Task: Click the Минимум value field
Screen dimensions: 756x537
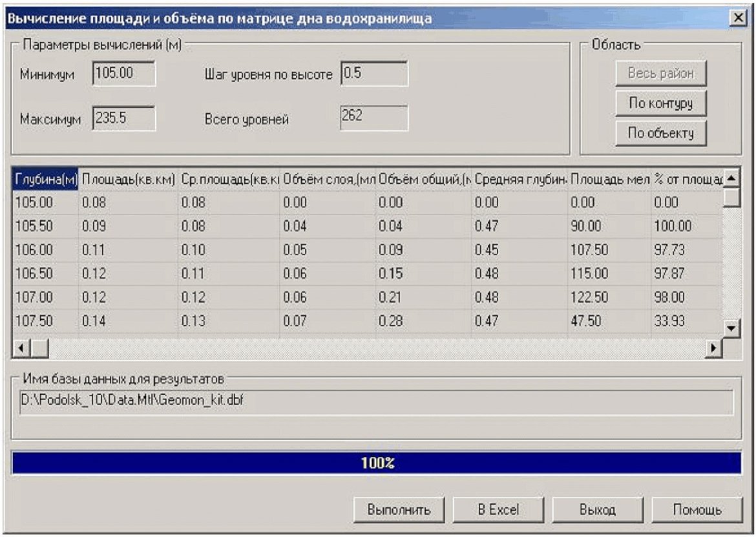Action: click(x=123, y=74)
